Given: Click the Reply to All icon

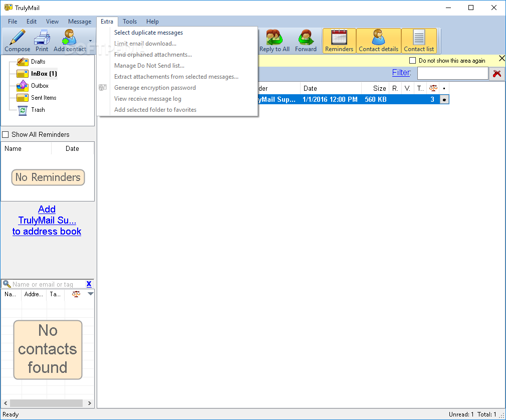Looking at the screenshot, I should [275, 37].
